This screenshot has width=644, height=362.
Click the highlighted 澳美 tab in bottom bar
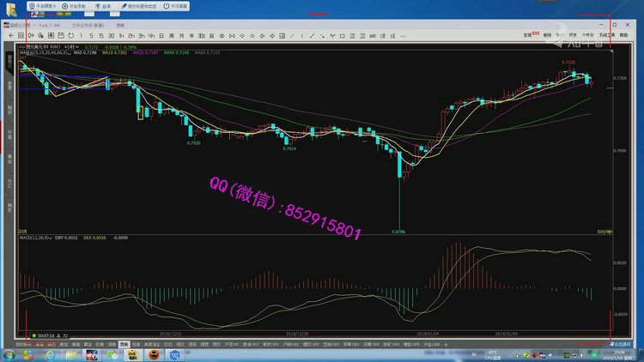tap(124, 343)
